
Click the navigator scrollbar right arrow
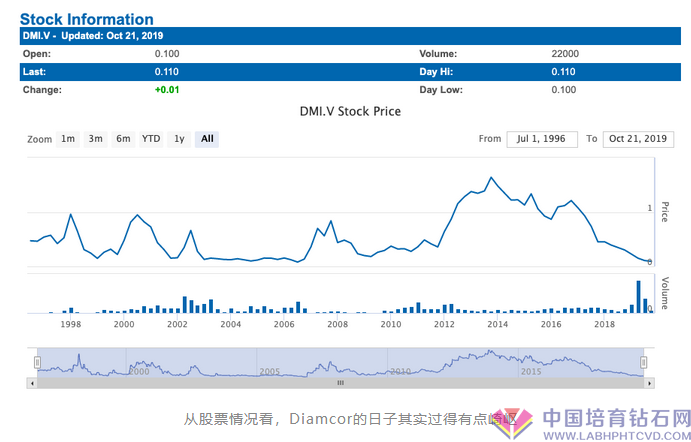pos(649,383)
